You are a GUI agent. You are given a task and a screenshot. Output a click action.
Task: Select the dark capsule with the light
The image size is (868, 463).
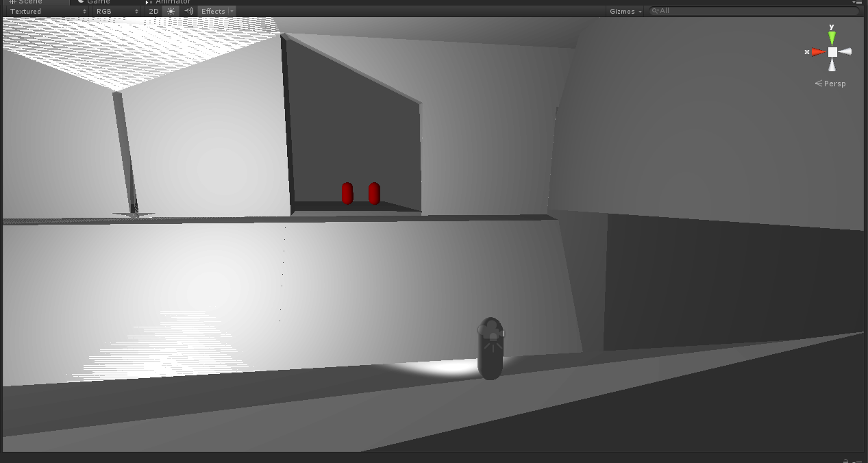point(491,349)
